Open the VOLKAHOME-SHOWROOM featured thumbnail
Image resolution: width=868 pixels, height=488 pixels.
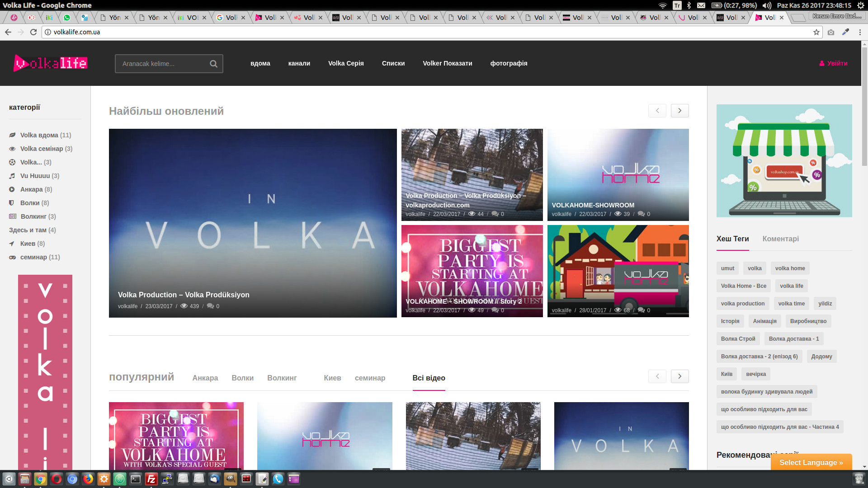[618, 175]
